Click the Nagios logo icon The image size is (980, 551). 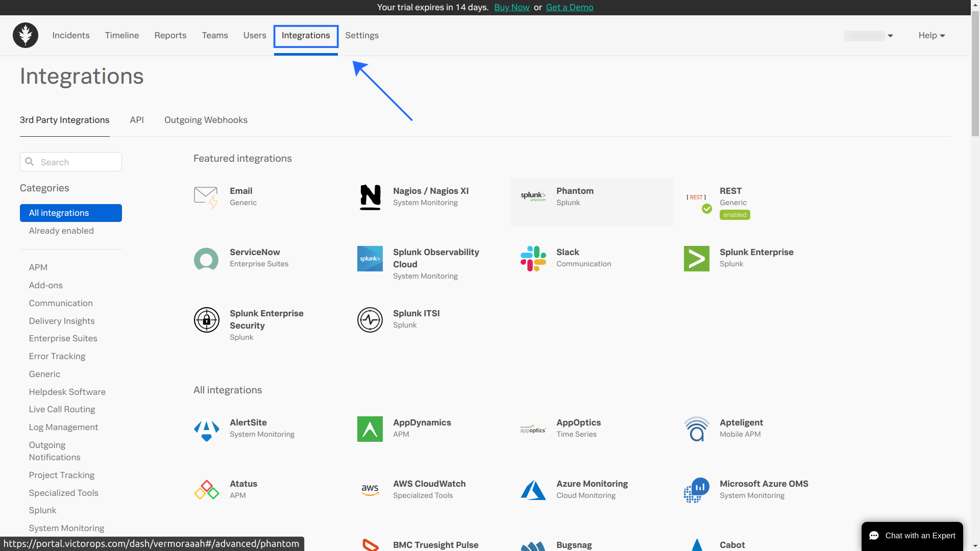click(x=370, y=197)
